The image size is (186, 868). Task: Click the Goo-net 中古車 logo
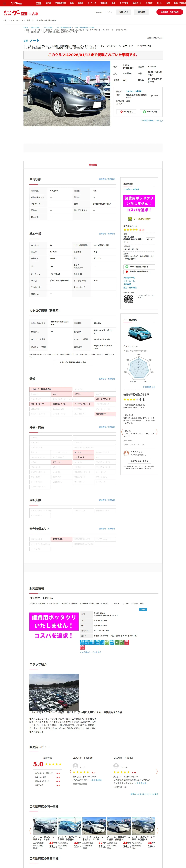(21, 13)
